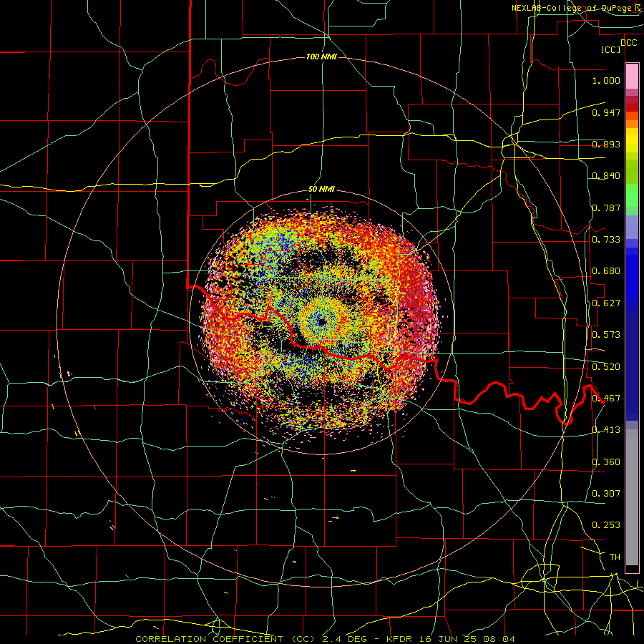Click the 0.947 legend value

[x=606, y=112]
